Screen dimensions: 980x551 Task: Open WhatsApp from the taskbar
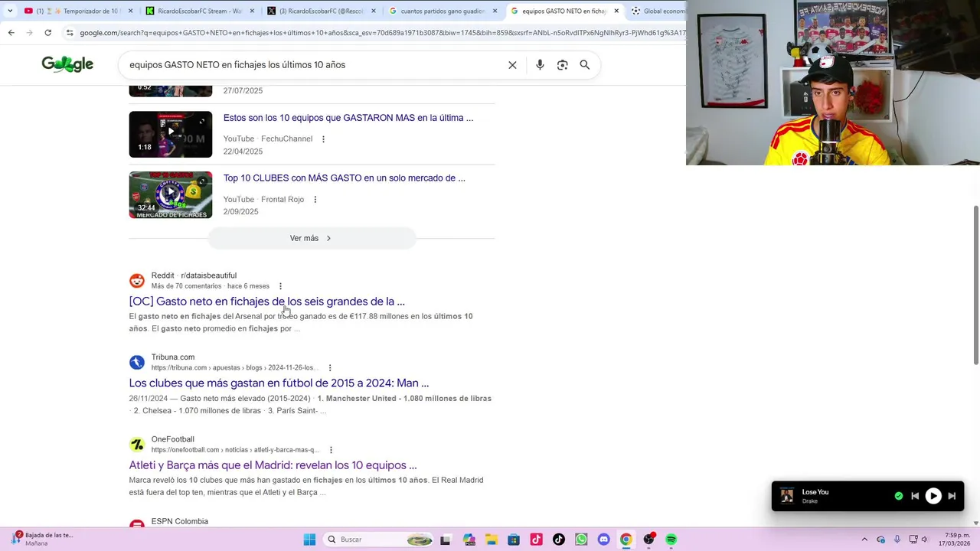[581, 540]
